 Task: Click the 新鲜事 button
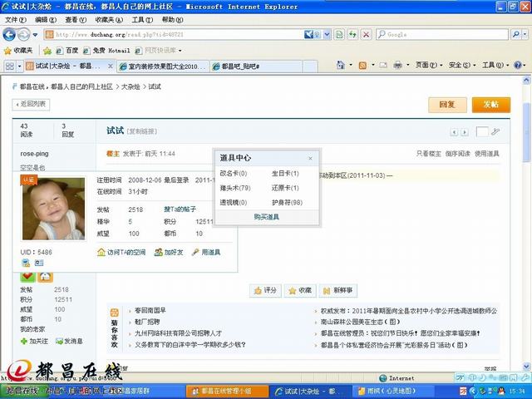338,290
